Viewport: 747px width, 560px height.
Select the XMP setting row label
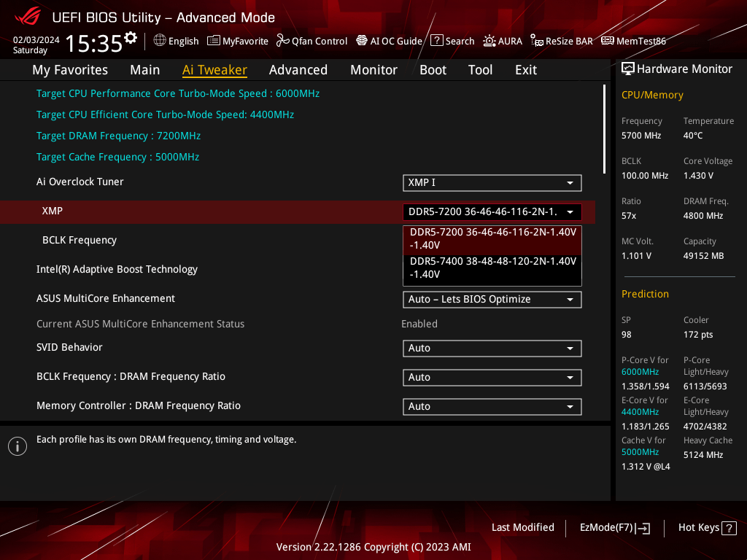[x=53, y=211]
